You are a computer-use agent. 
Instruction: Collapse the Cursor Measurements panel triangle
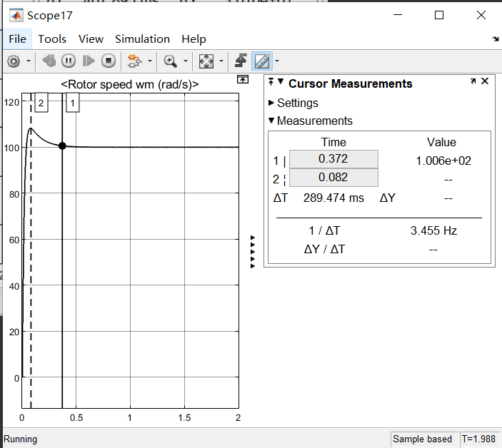(281, 81)
